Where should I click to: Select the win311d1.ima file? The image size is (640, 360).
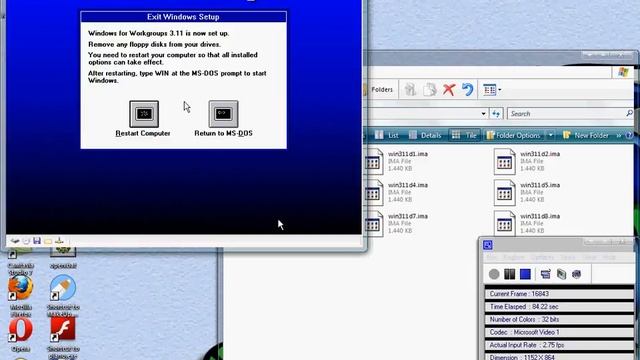pos(396,161)
